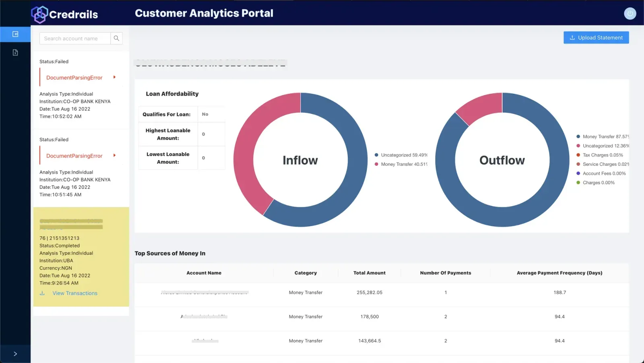This screenshot has width=644, height=363.
Task: Expand sidebar with bottom chevron
Action: point(15,354)
